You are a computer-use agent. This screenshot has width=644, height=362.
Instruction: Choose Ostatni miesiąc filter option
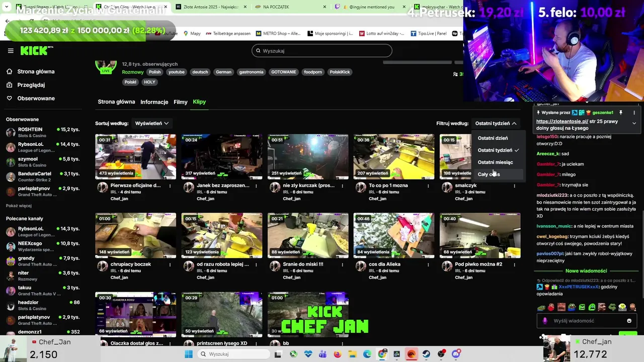pyautogui.click(x=496, y=162)
